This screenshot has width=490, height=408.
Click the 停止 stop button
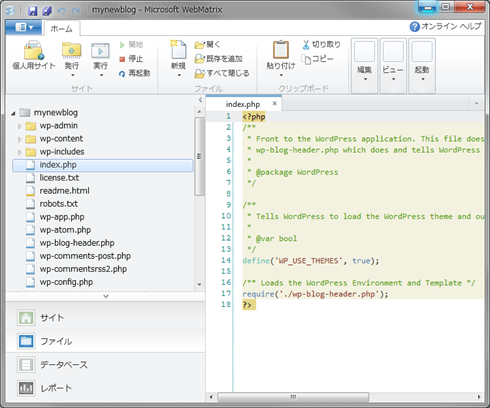point(131,59)
